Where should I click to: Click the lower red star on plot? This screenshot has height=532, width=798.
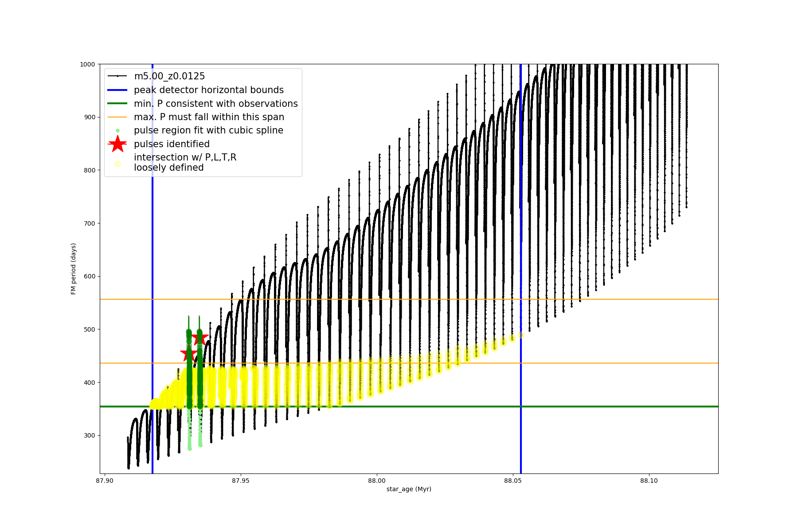(x=189, y=354)
